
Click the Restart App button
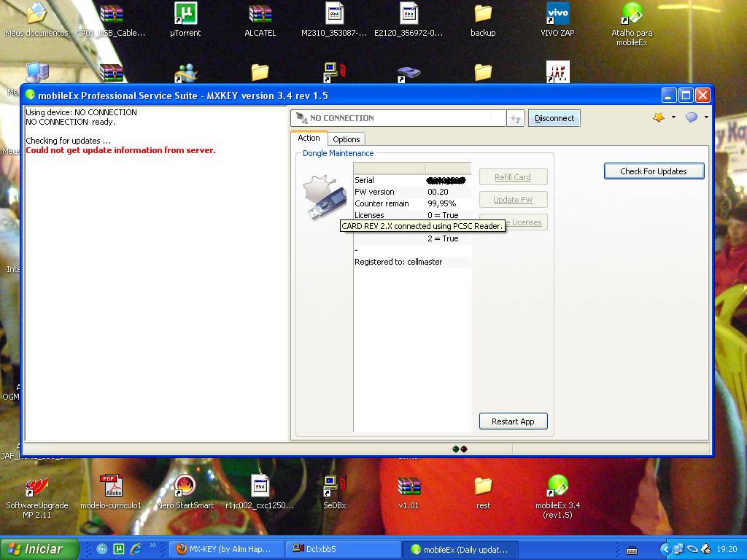pyautogui.click(x=513, y=421)
